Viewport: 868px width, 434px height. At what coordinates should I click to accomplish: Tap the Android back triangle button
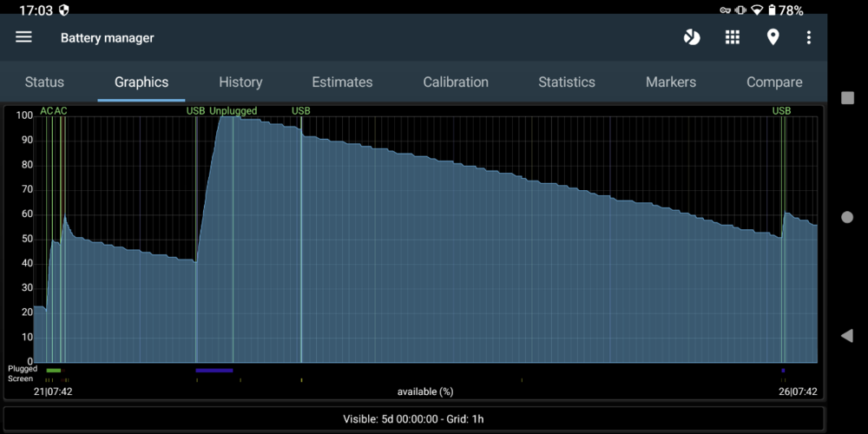tap(847, 335)
